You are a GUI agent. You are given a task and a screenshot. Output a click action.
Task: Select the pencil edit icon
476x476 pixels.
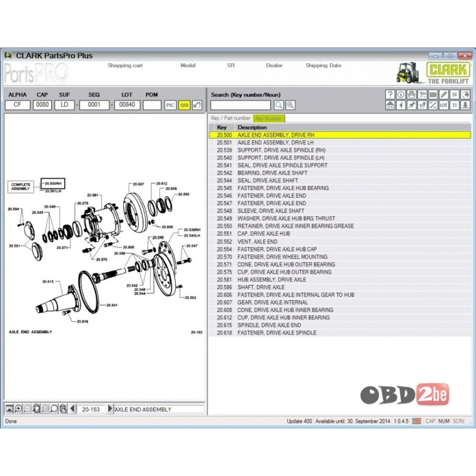coord(444,95)
